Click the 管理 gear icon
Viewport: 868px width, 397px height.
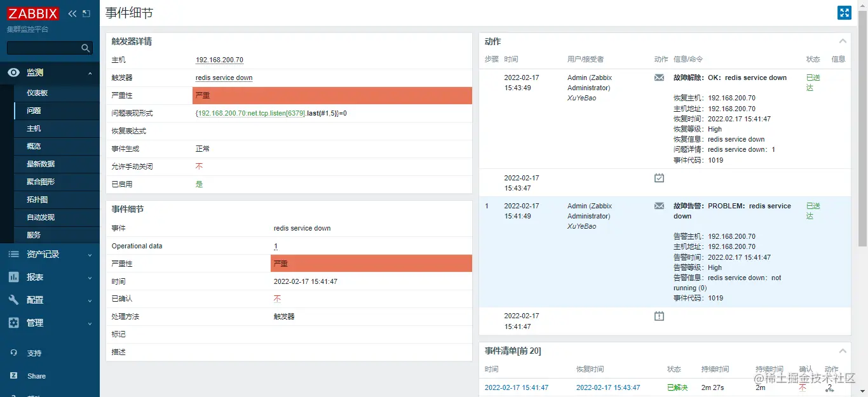(x=14, y=323)
